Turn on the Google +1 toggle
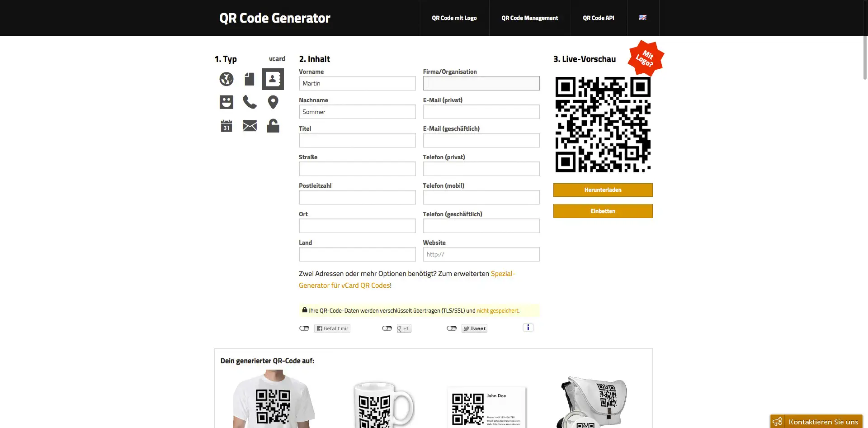Viewport: 868px width, 428px height. tap(387, 328)
